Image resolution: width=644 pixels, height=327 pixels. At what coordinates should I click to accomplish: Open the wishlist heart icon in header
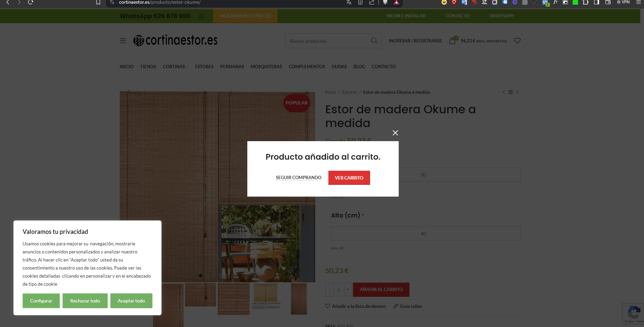(x=517, y=41)
